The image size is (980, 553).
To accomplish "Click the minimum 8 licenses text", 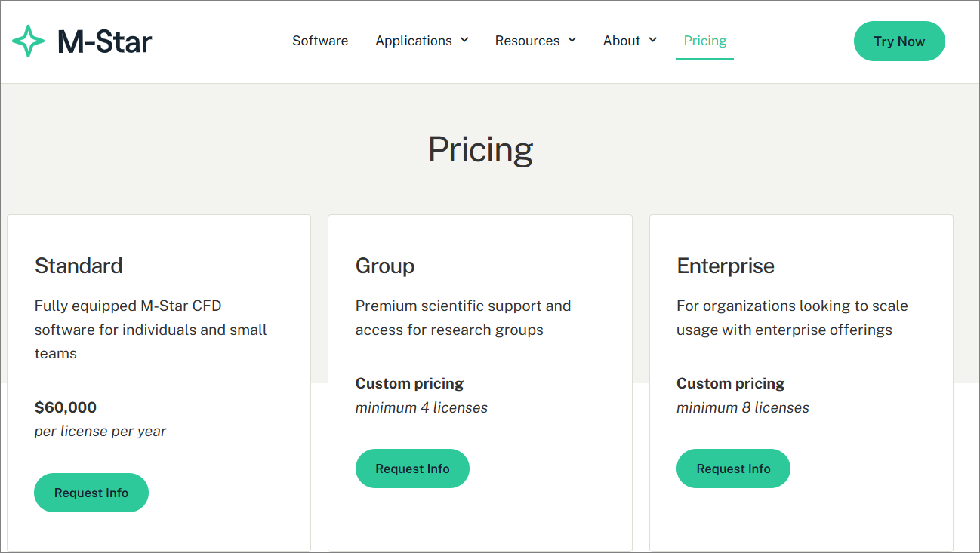I will pos(743,407).
